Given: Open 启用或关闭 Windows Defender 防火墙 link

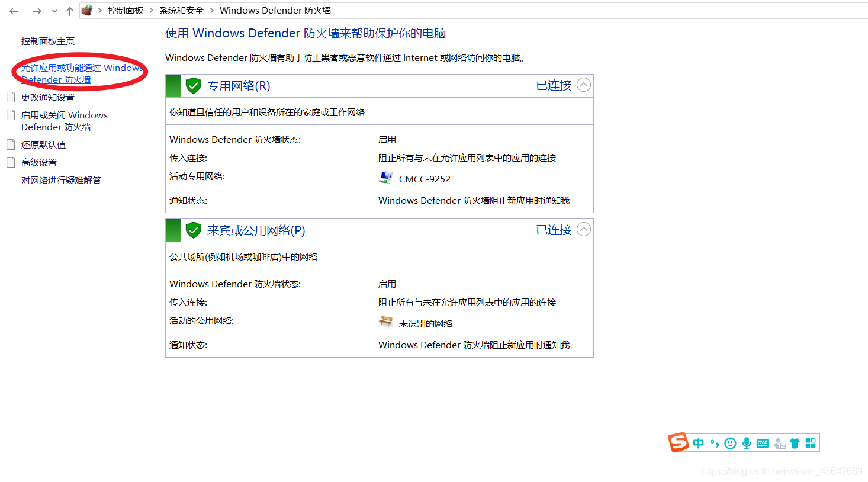Looking at the screenshot, I should click(x=65, y=121).
